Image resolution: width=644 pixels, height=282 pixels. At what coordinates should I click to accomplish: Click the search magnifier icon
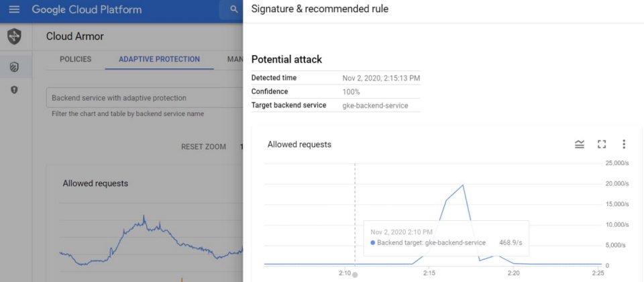(233, 9)
